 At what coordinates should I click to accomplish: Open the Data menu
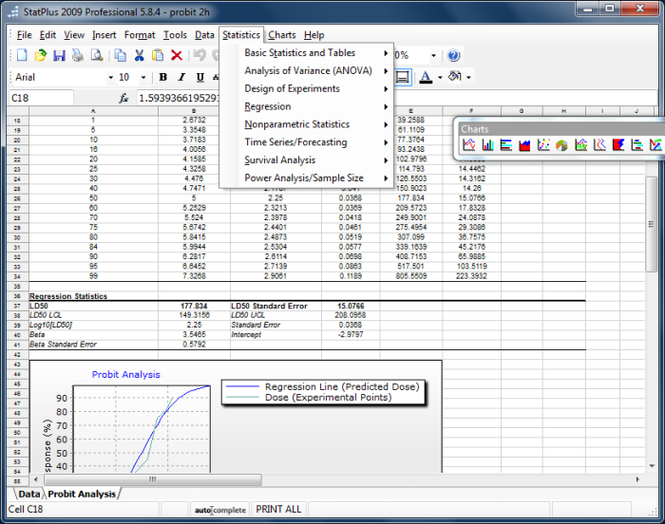pyautogui.click(x=204, y=35)
